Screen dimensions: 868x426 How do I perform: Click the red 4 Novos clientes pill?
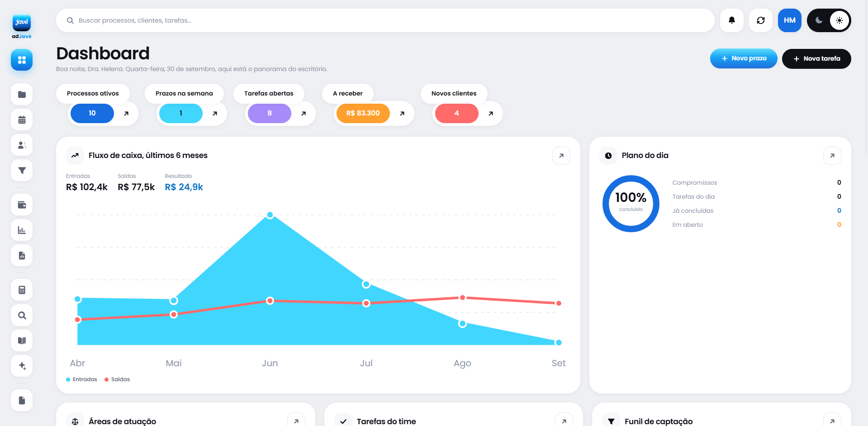(x=457, y=113)
